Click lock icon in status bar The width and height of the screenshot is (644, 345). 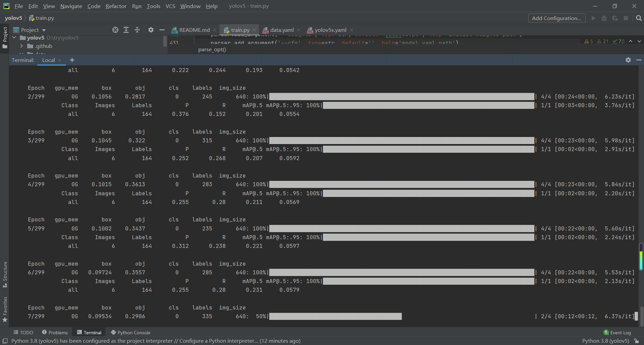(636, 341)
